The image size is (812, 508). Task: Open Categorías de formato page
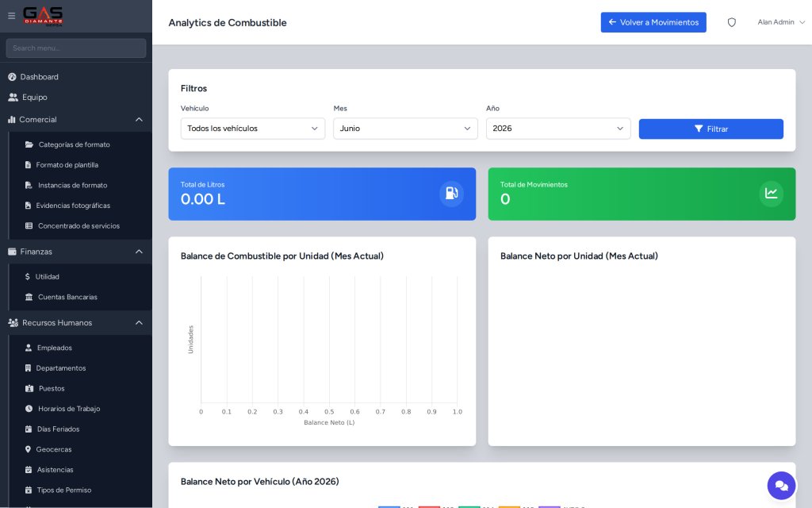(x=74, y=144)
